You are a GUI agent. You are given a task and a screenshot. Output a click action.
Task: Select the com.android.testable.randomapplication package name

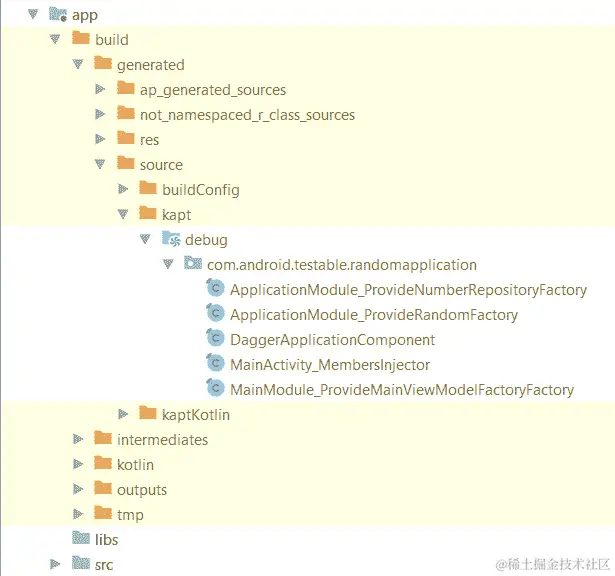pos(342,265)
